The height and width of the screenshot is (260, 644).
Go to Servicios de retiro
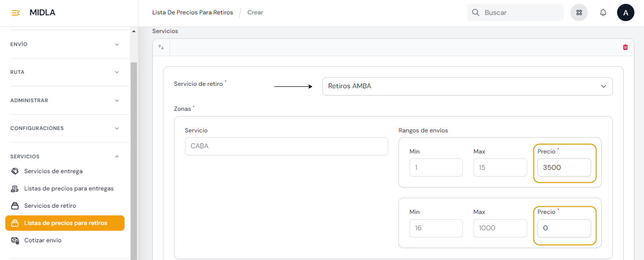coord(50,206)
